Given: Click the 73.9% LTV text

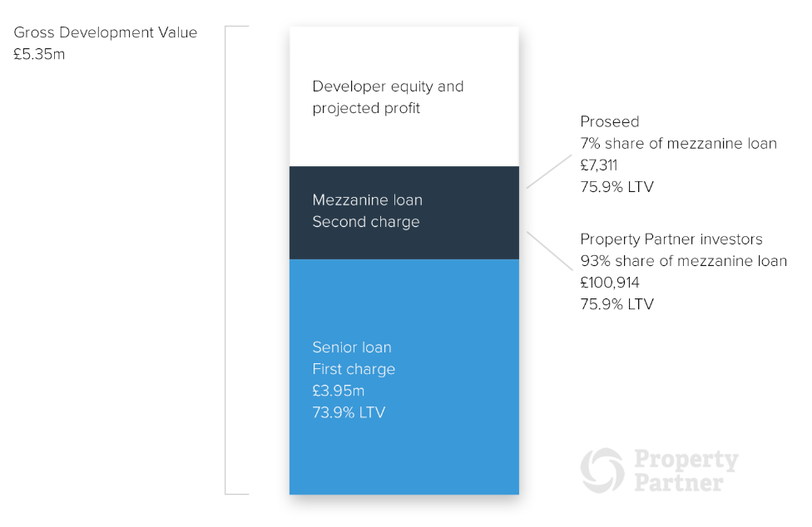Looking at the screenshot, I should tap(349, 412).
